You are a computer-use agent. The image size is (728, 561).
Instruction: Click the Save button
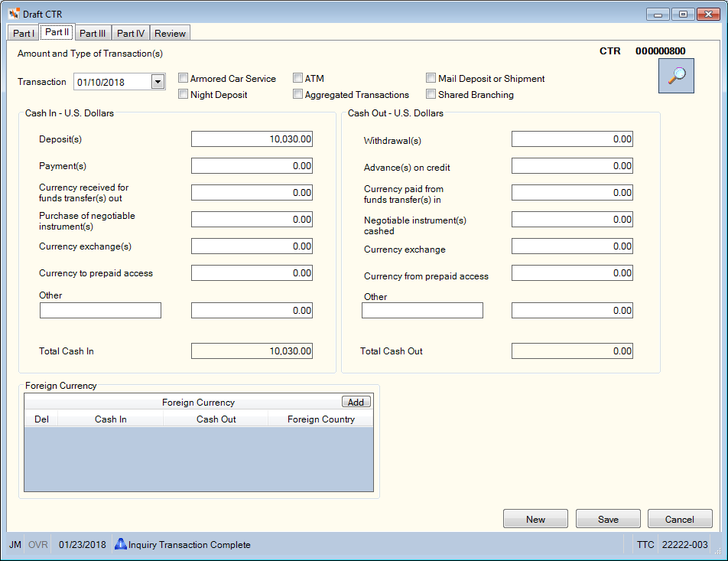608,519
